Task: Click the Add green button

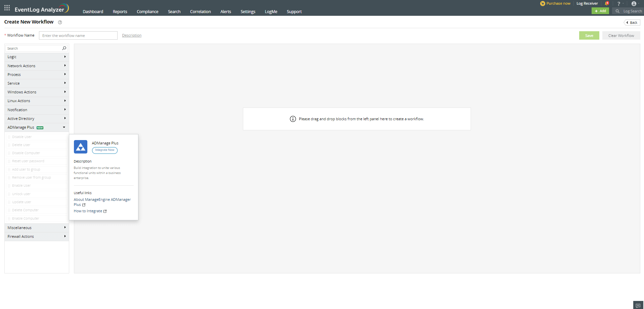Action: tap(600, 11)
